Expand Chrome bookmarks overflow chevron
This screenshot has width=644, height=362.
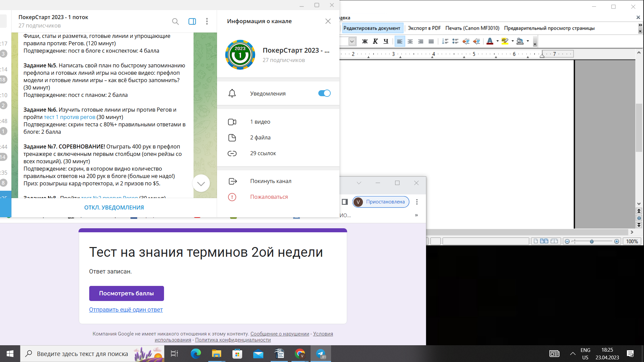coord(416,215)
